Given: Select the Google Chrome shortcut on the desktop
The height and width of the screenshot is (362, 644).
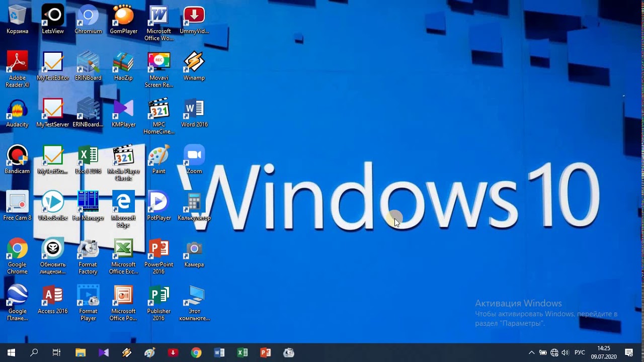Looking at the screenshot, I should [x=17, y=256].
